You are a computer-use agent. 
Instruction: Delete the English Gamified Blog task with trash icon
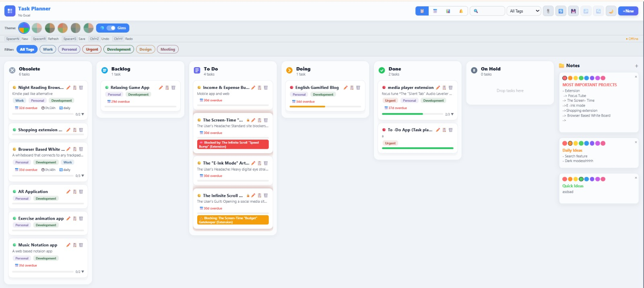click(358, 88)
